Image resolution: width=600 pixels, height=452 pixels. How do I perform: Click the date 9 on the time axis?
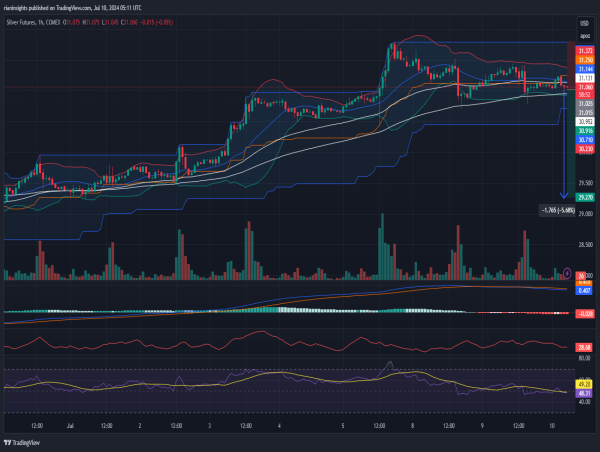(482, 426)
